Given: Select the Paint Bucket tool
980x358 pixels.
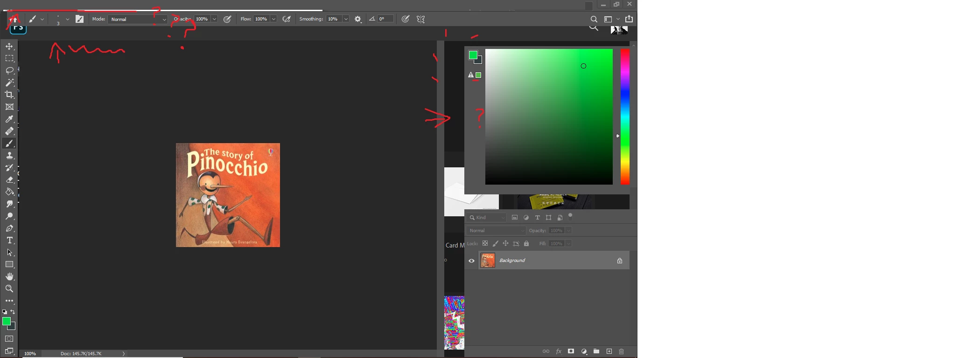Looking at the screenshot, I should (9, 192).
